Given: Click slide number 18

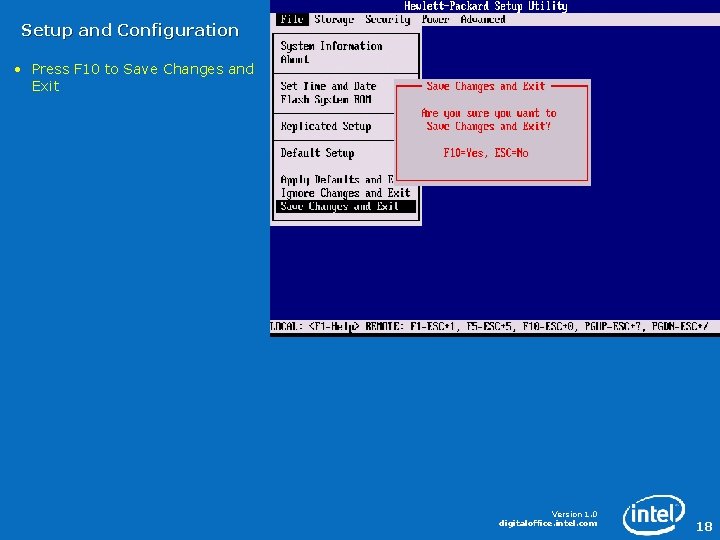Looking at the screenshot, I should (x=704, y=526).
